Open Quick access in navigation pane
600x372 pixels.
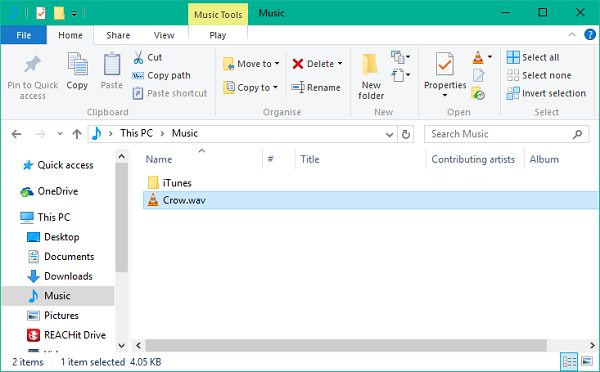pos(58,165)
